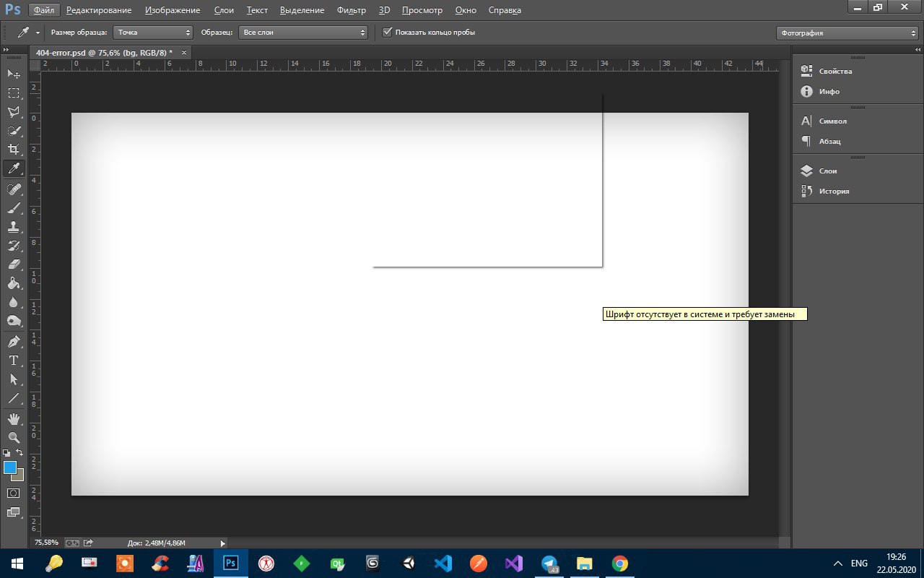Select the Polygonal Lasso tool
The height and width of the screenshot is (578, 924).
(x=14, y=112)
